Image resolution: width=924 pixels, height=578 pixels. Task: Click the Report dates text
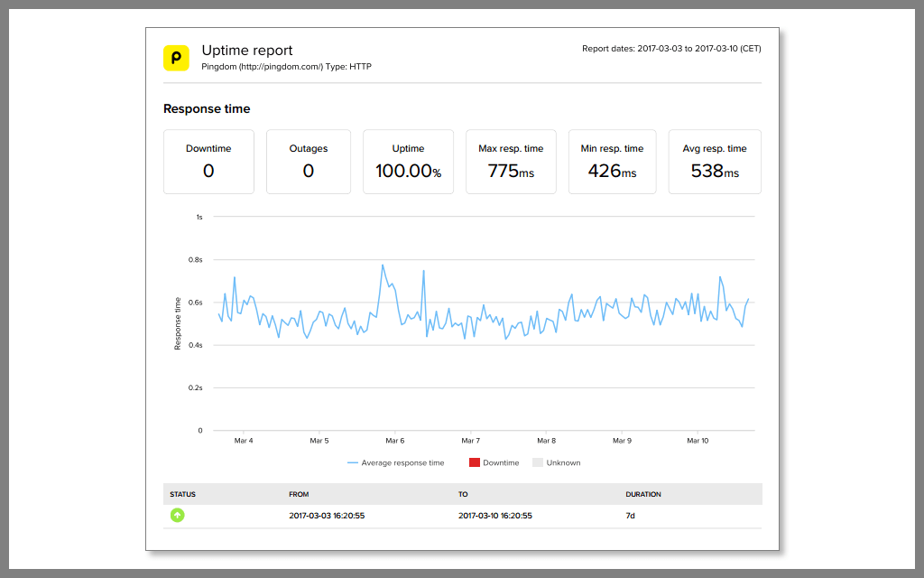(671, 49)
